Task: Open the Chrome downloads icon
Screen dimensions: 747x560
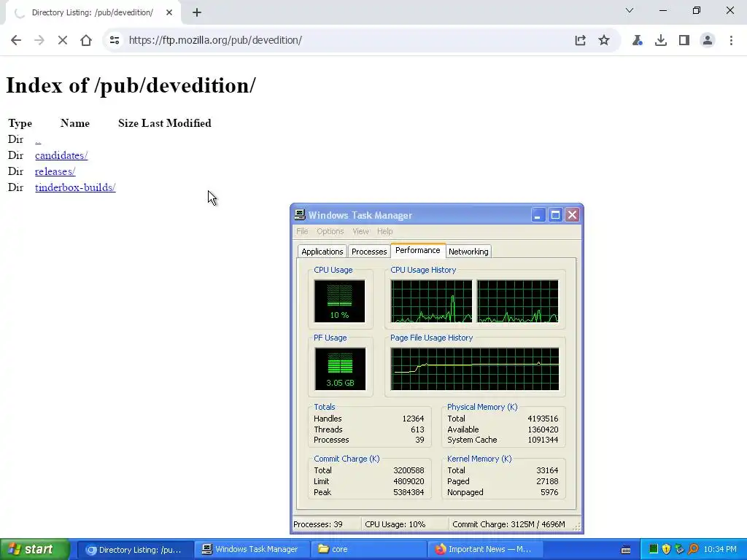Action: coord(660,40)
